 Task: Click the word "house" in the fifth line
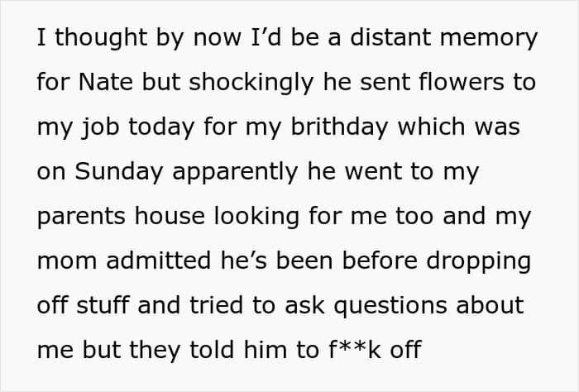pyautogui.click(x=170, y=216)
